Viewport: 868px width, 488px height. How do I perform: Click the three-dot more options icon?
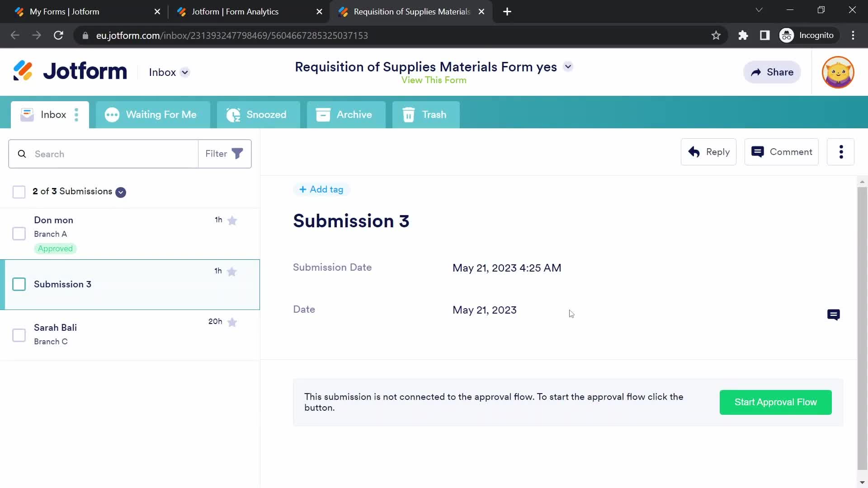(x=841, y=152)
